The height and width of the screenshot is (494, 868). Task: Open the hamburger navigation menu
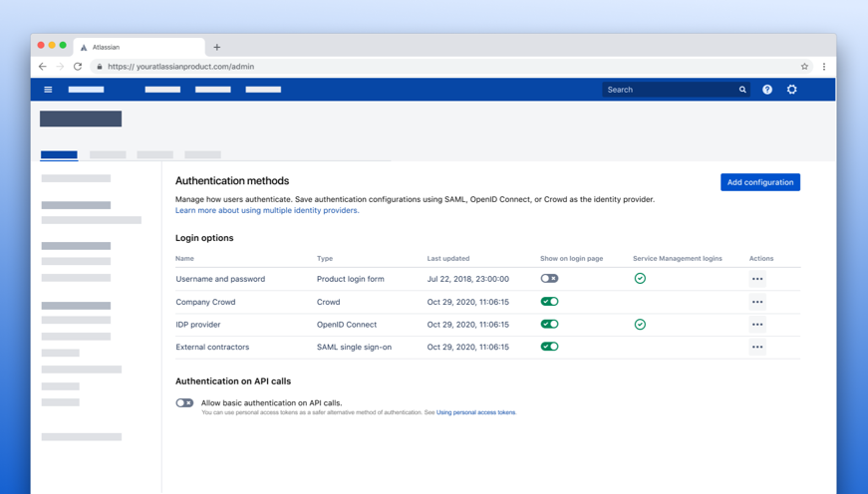[x=48, y=90]
